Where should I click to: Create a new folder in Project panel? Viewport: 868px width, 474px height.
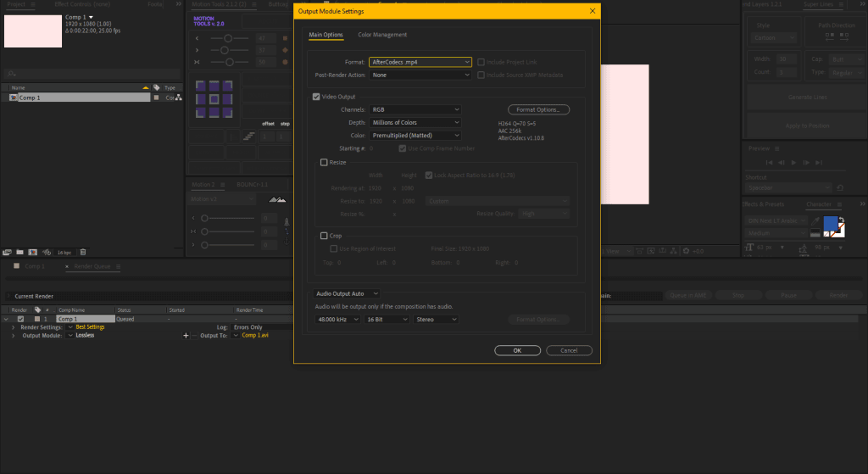pyautogui.click(x=20, y=253)
